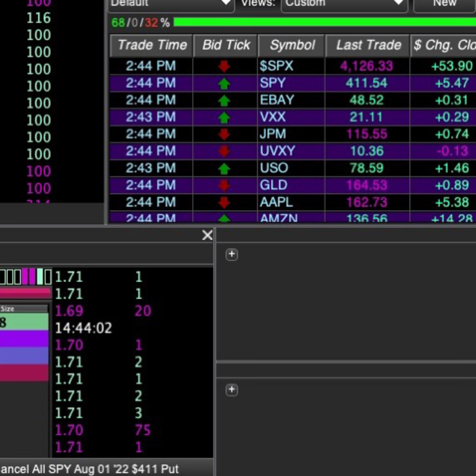Click the 68/0/32 % breadth indicator text

[x=141, y=23]
